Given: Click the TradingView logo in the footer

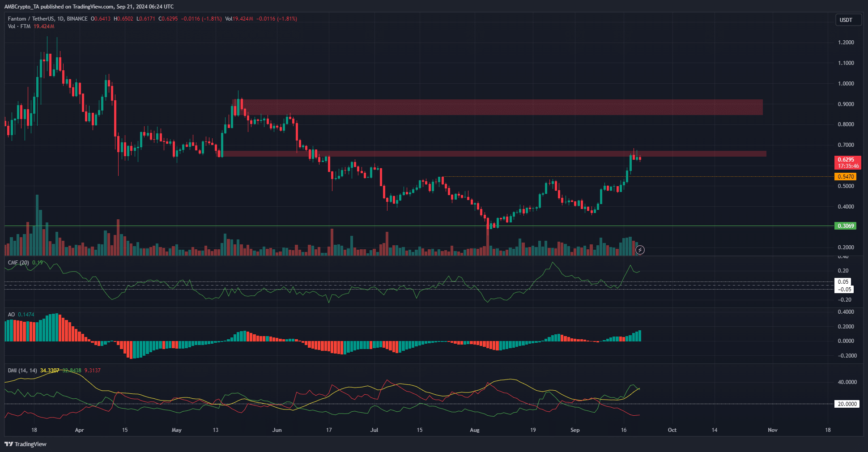Looking at the screenshot, I should click(x=26, y=444).
